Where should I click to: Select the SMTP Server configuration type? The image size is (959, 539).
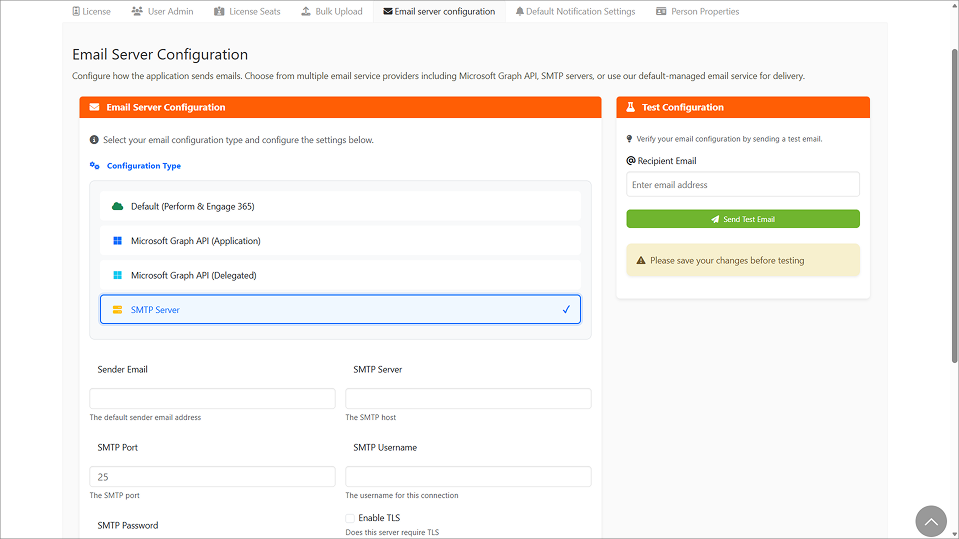click(x=341, y=310)
